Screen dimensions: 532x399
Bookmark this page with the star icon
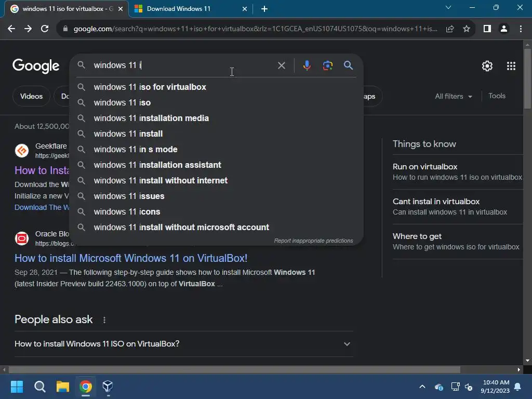(467, 29)
